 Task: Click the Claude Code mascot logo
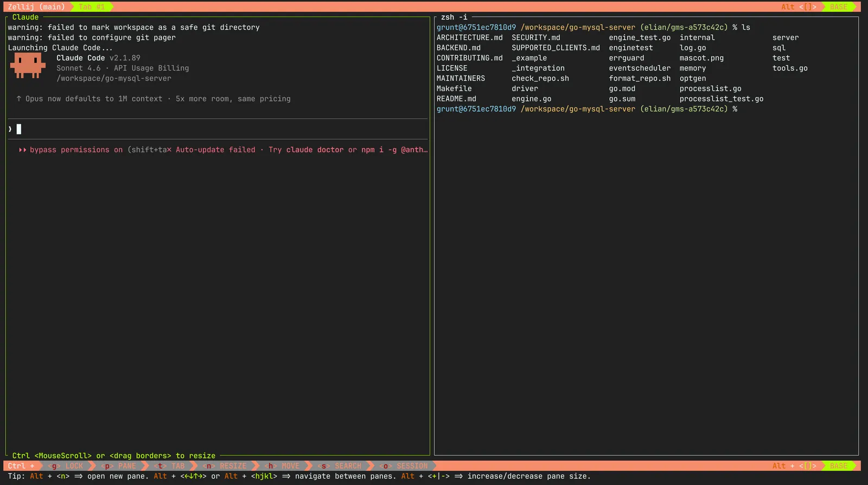tap(27, 66)
